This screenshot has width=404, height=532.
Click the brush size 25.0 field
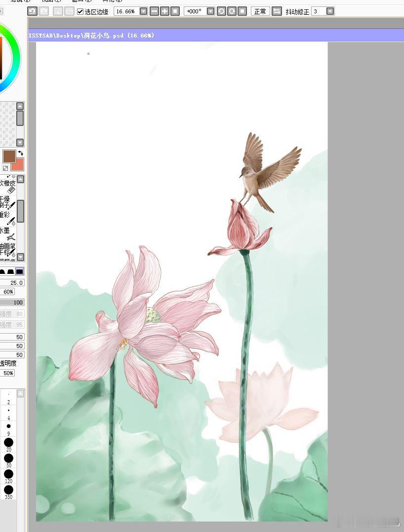coord(12,283)
